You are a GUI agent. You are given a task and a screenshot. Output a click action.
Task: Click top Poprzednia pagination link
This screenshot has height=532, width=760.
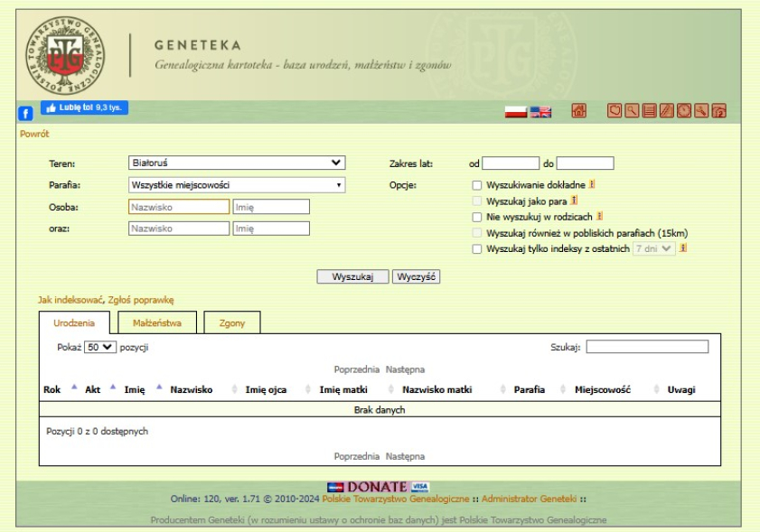tap(357, 369)
